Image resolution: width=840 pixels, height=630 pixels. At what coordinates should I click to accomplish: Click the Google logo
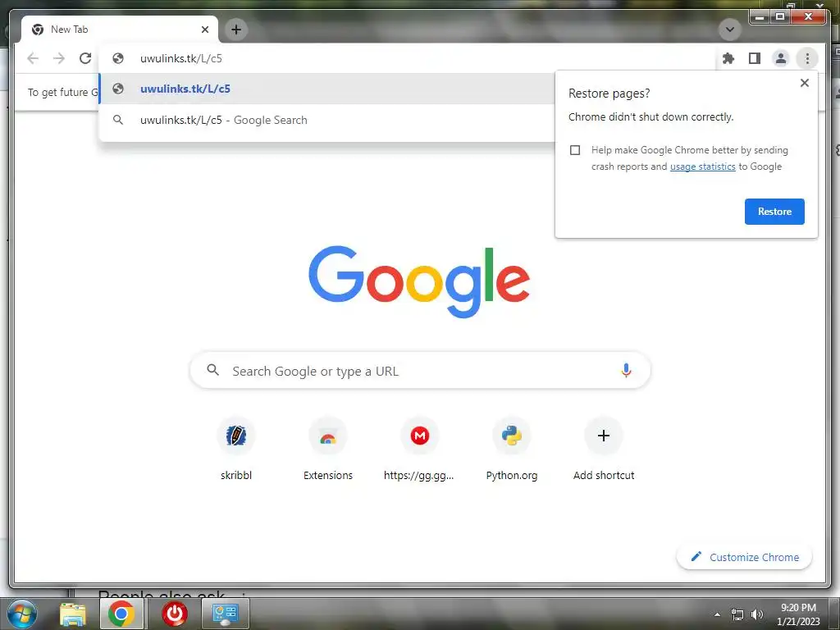point(419,281)
